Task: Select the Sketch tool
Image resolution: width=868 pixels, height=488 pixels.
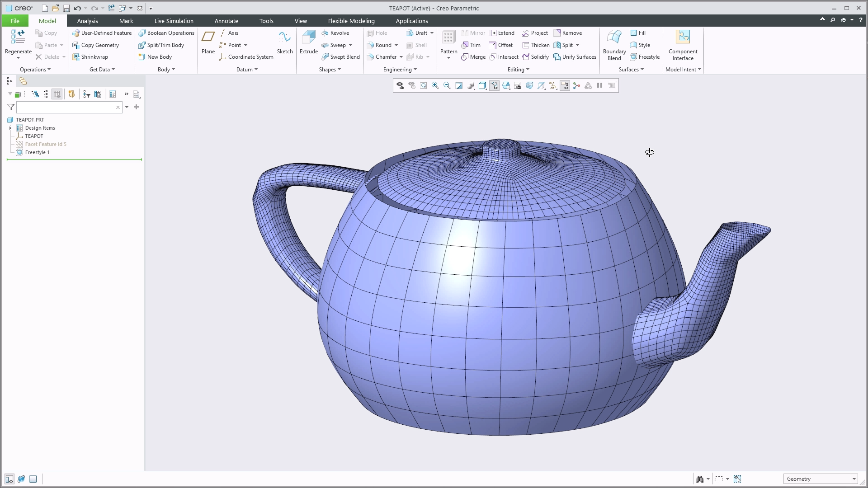Action: click(285, 43)
